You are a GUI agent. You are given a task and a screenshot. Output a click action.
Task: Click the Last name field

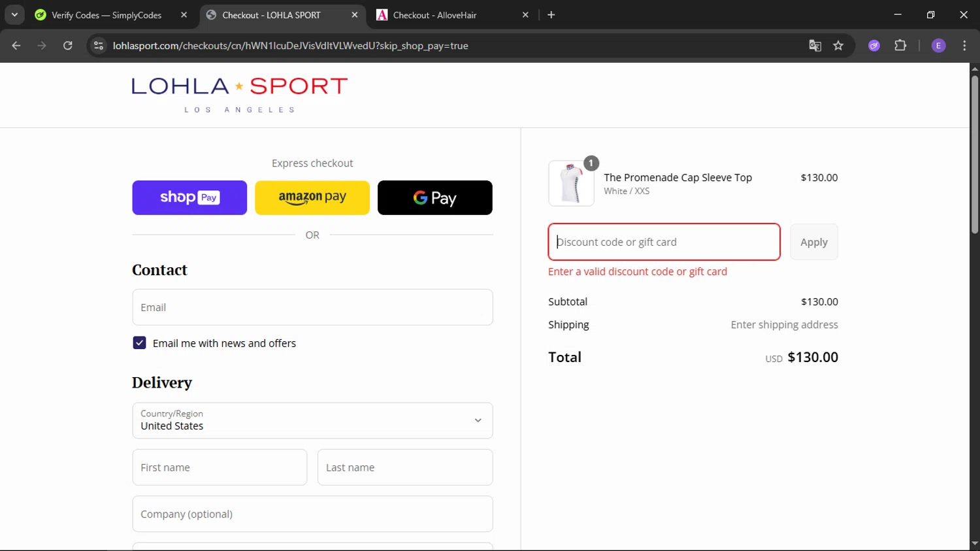(405, 467)
